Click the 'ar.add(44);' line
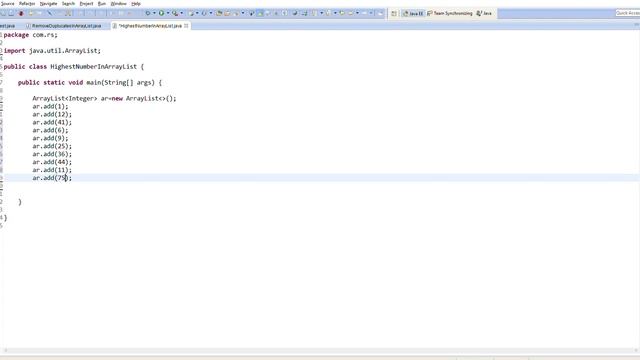 point(52,162)
